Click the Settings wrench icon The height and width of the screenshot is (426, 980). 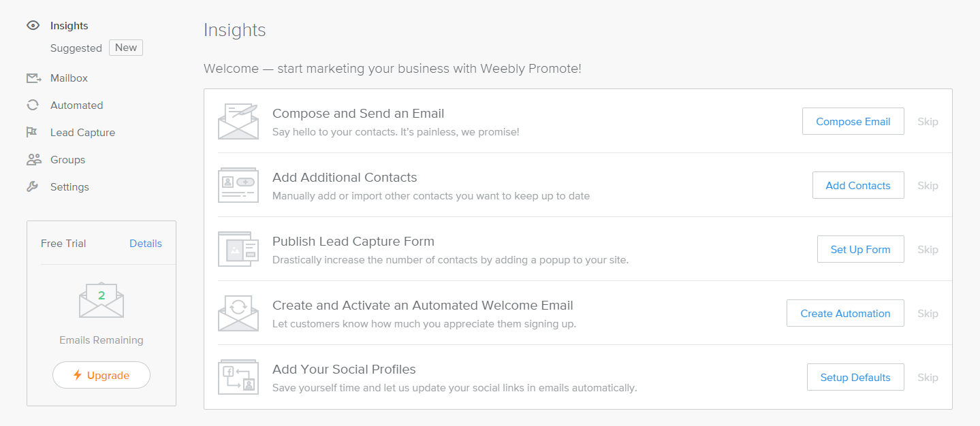tap(33, 186)
